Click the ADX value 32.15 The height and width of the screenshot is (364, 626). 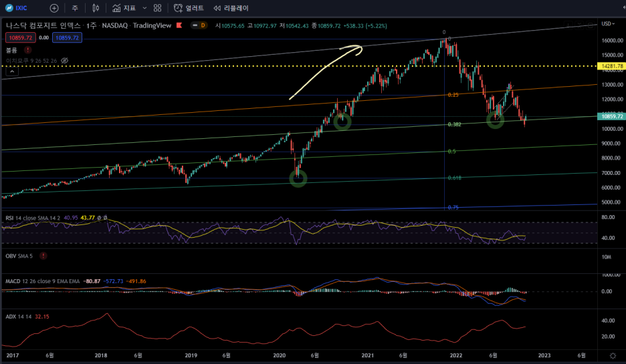pos(42,317)
